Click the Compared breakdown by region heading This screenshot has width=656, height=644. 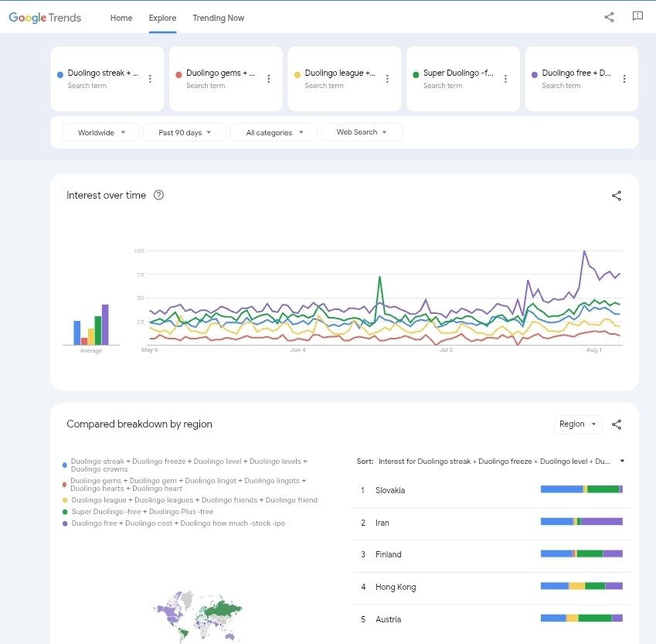point(139,424)
